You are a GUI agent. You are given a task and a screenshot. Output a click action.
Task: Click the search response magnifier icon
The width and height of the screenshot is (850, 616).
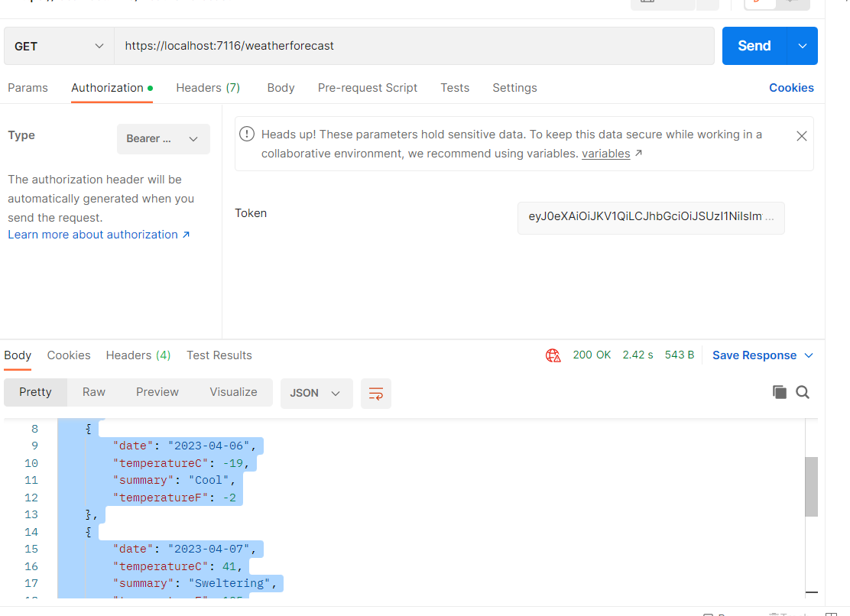[803, 392]
